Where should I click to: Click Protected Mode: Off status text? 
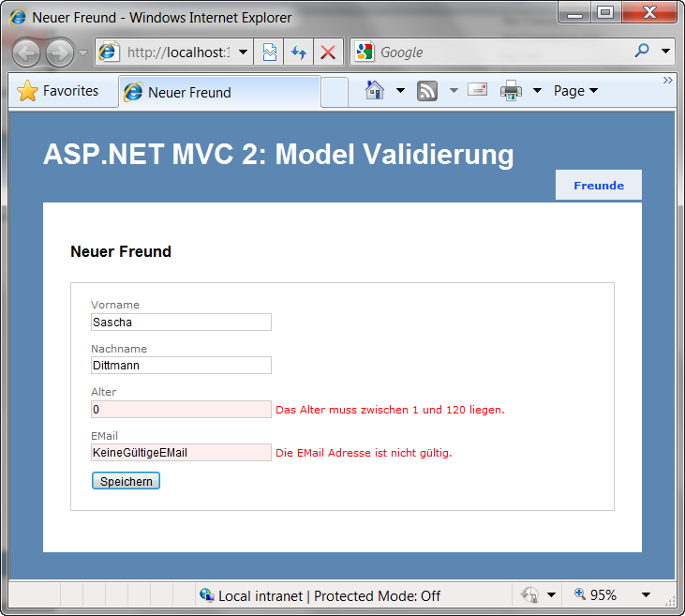[x=377, y=596]
